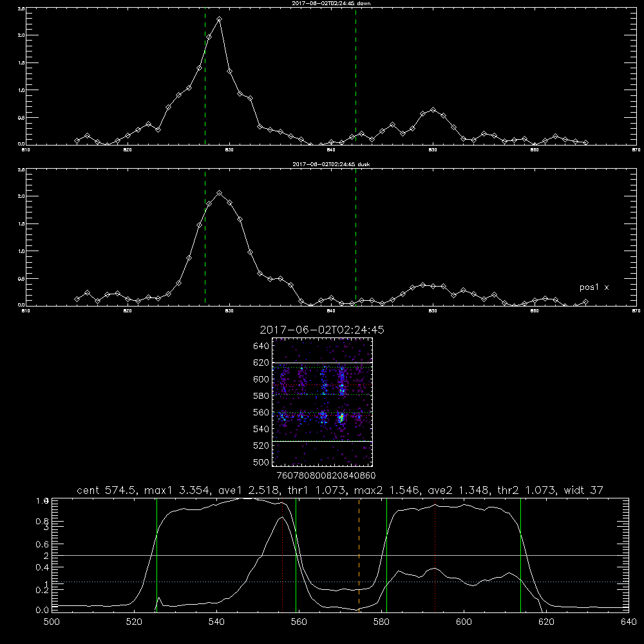This screenshot has width=644, height=644.
Task: Click bottom plot x-axis label 540
Action: [x=216, y=622]
